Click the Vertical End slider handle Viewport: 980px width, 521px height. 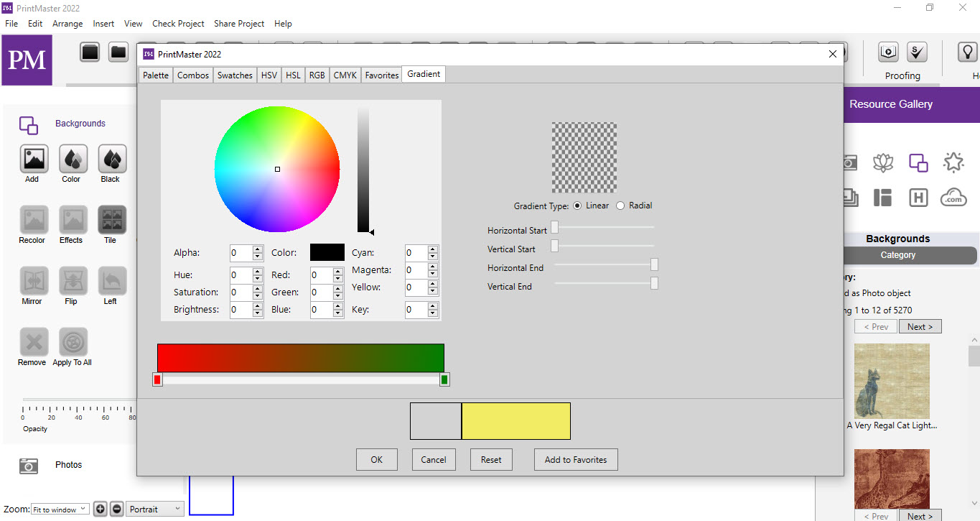654,283
